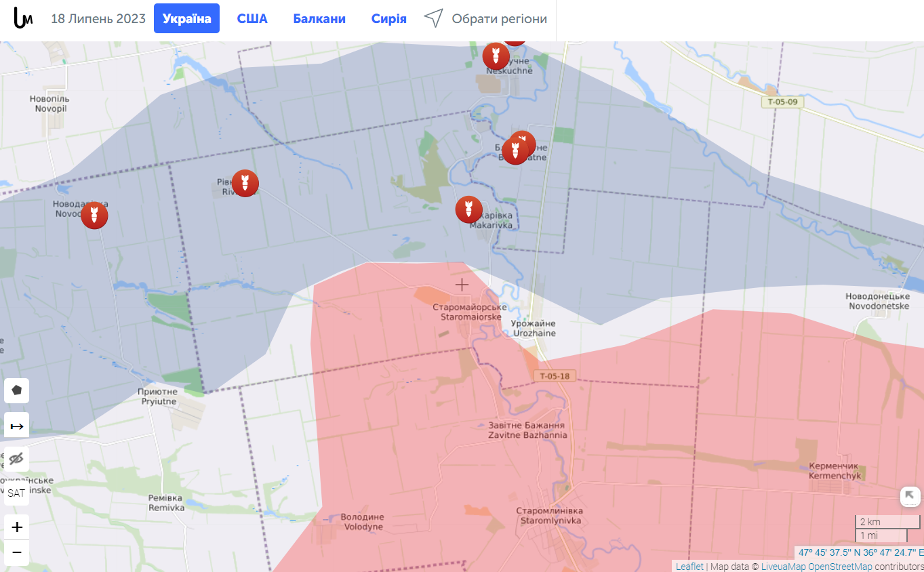Zoom out with the minus button
924x572 pixels.
click(x=17, y=552)
